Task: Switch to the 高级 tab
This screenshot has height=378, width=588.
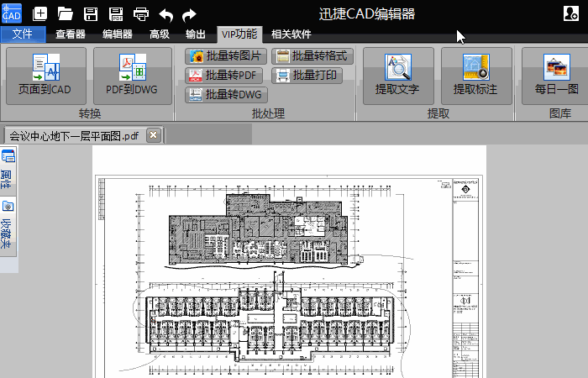Action: (x=160, y=34)
